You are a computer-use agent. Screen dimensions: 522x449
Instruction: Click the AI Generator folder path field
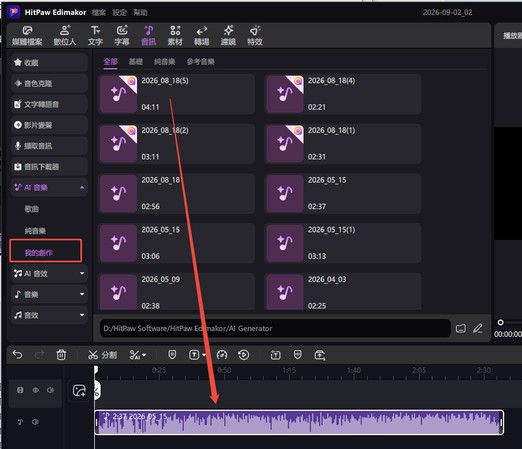(x=275, y=328)
